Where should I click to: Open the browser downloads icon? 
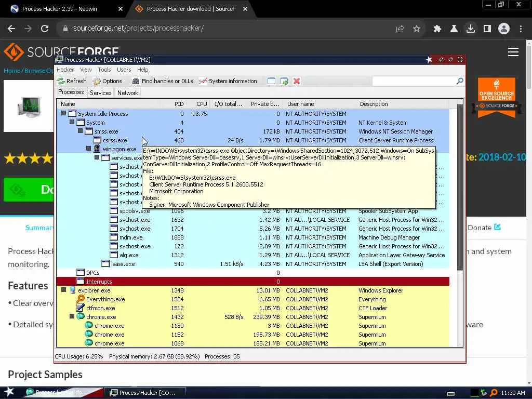[x=471, y=29]
